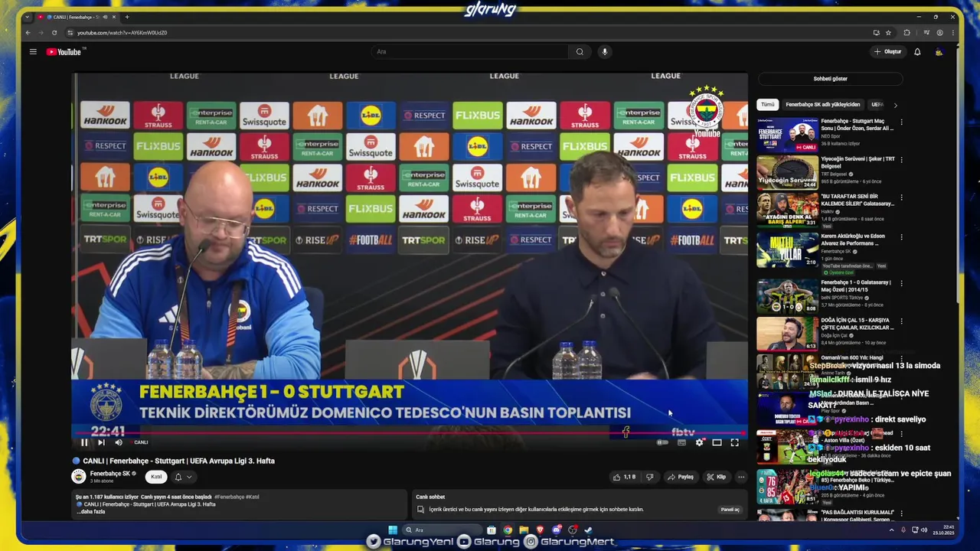
Task: Open options for Fenerbahçe 1 - 0 Galatasaray
Action: click(x=901, y=283)
